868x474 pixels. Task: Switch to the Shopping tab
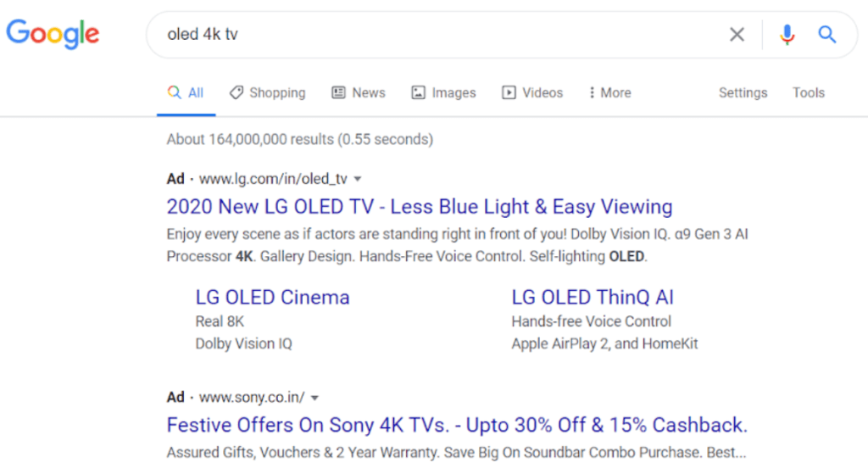[267, 92]
